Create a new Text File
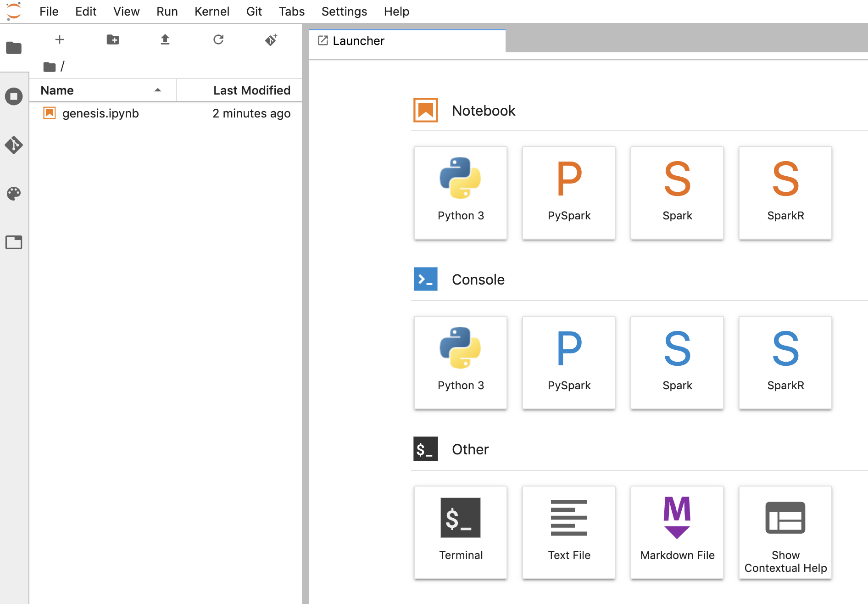This screenshot has height=604, width=868. [569, 532]
